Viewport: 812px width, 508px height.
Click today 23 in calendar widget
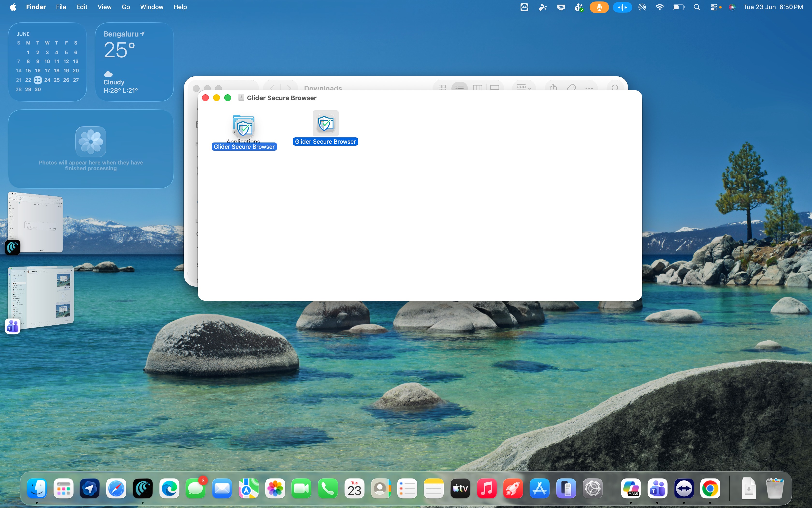point(38,80)
